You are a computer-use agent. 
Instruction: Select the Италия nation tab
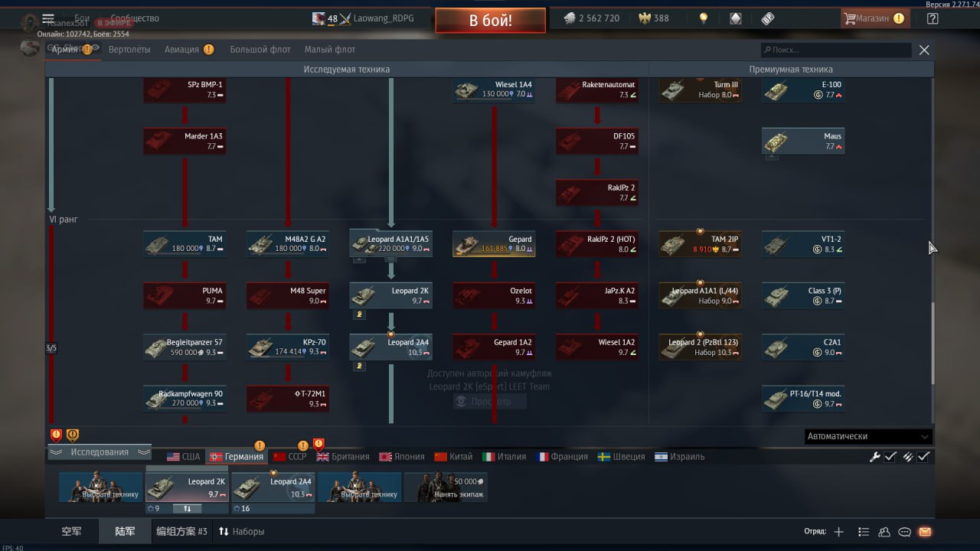[505, 457]
